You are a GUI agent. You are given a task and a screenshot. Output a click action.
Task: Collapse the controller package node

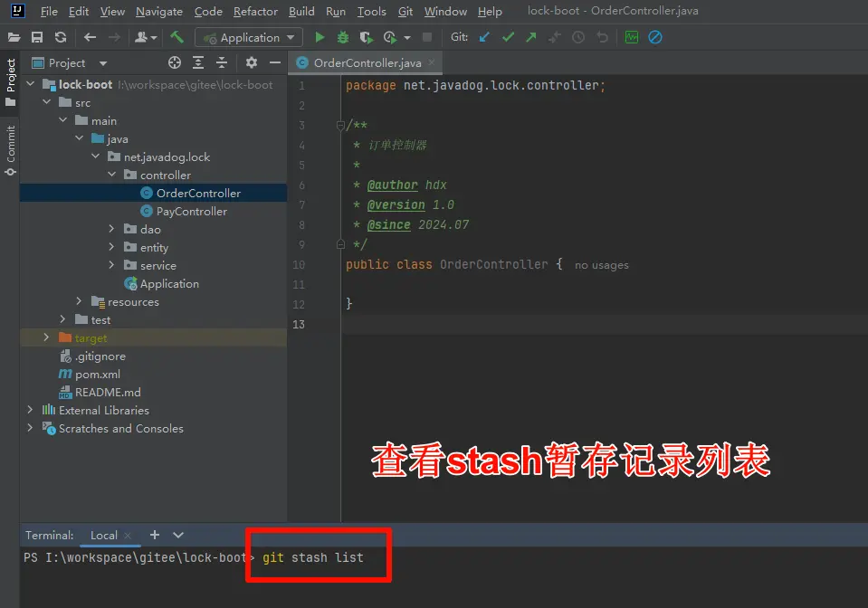(x=111, y=175)
